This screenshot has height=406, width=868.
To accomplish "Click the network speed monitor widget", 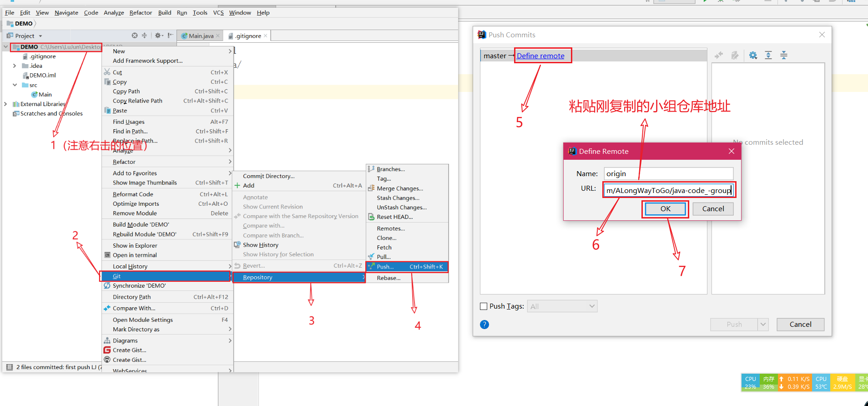I will (795, 382).
